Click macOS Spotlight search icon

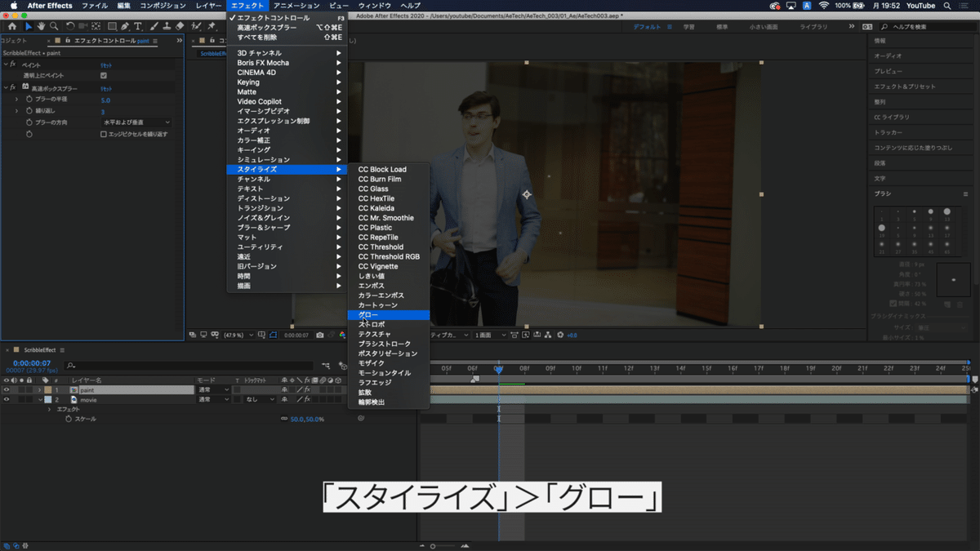click(x=946, y=6)
